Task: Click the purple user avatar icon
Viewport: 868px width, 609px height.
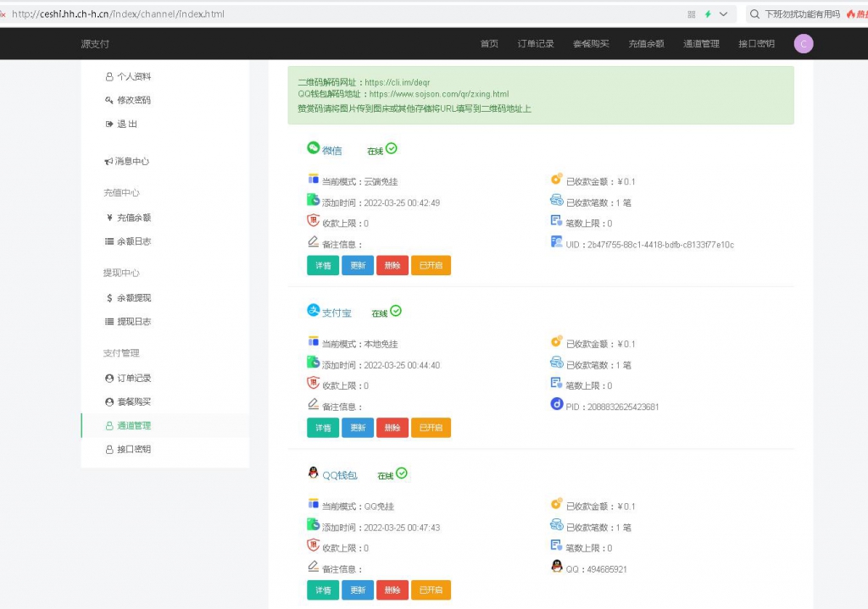Action: (x=804, y=44)
